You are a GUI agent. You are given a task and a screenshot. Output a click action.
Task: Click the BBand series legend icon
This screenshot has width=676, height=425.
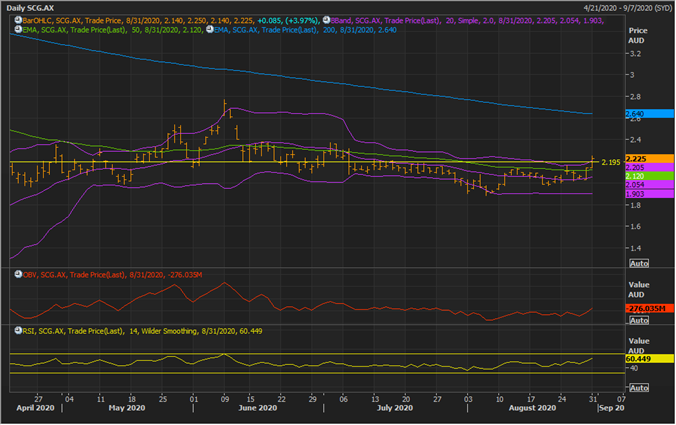point(326,20)
